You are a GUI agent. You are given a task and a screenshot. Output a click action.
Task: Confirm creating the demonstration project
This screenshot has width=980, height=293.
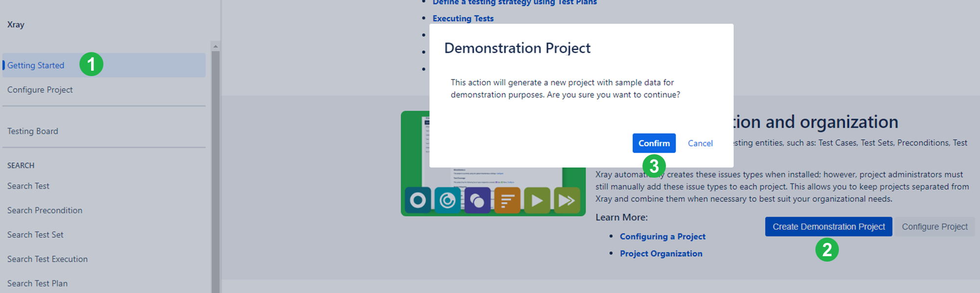[654, 143]
